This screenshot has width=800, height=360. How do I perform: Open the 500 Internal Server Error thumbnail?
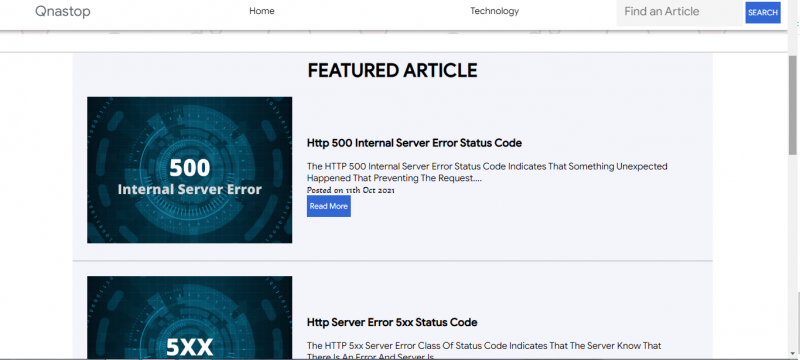[190, 170]
